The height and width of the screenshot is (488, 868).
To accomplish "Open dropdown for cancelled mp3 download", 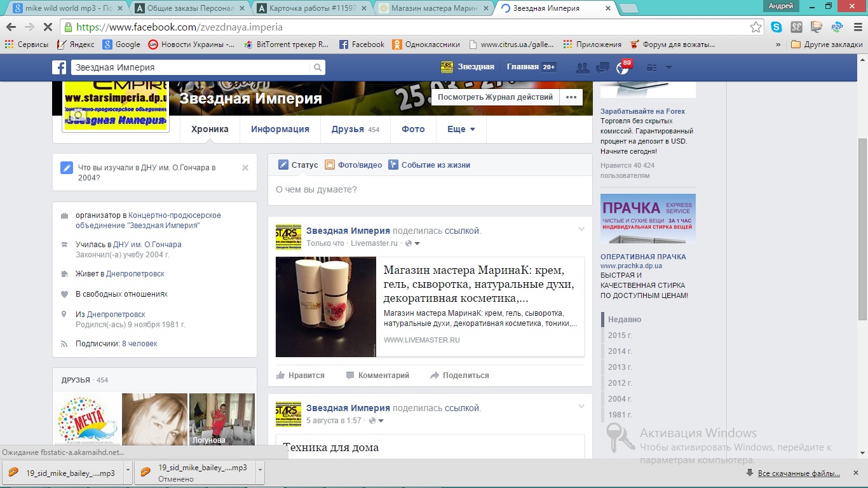I will click(261, 473).
